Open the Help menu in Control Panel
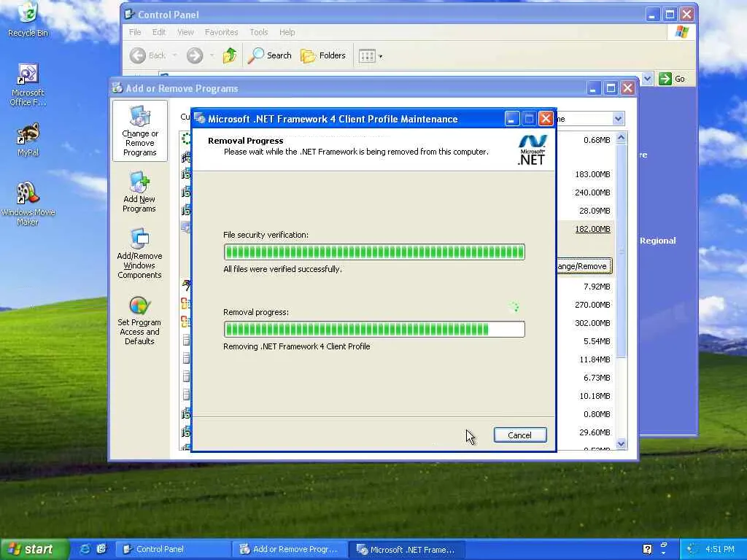 point(287,32)
